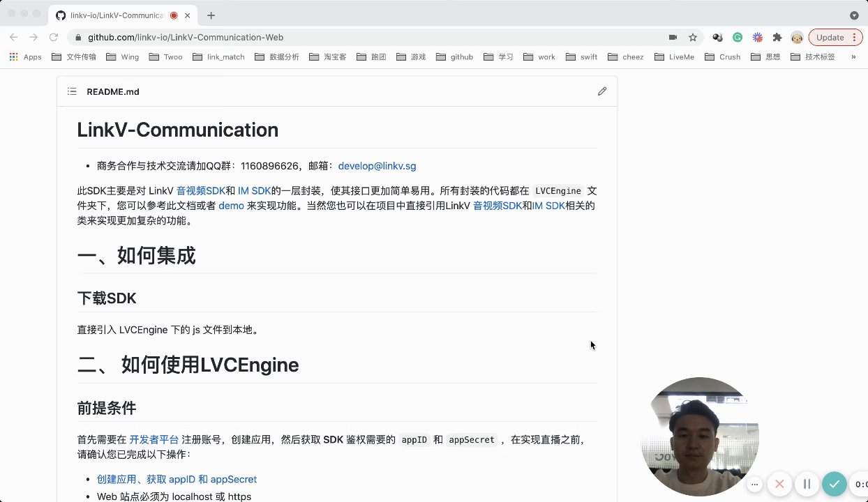The width and height of the screenshot is (868, 502).
Task: Click the README.md file name
Action: click(113, 92)
